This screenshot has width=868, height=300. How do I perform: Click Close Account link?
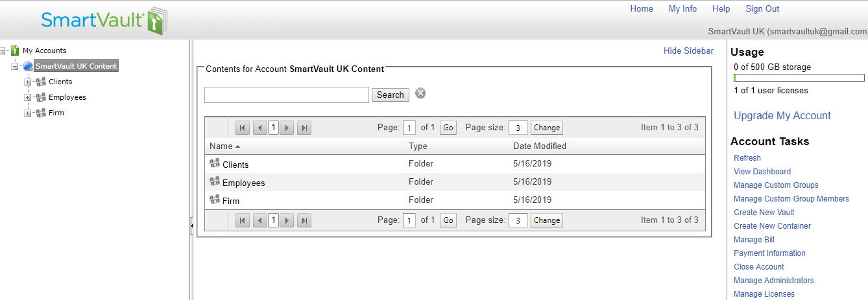coord(759,267)
